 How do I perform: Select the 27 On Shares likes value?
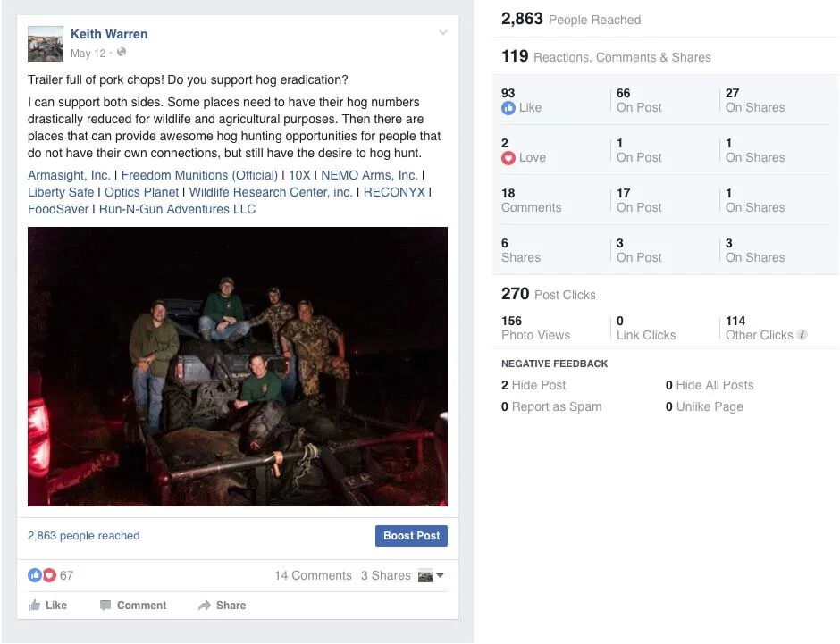click(x=755, y=101)
